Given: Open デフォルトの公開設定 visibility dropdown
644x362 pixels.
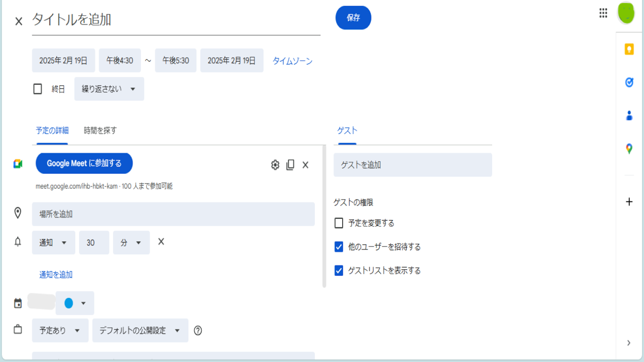Looking at the screenshot, I should pyautogui.click(x=140, y=330).
